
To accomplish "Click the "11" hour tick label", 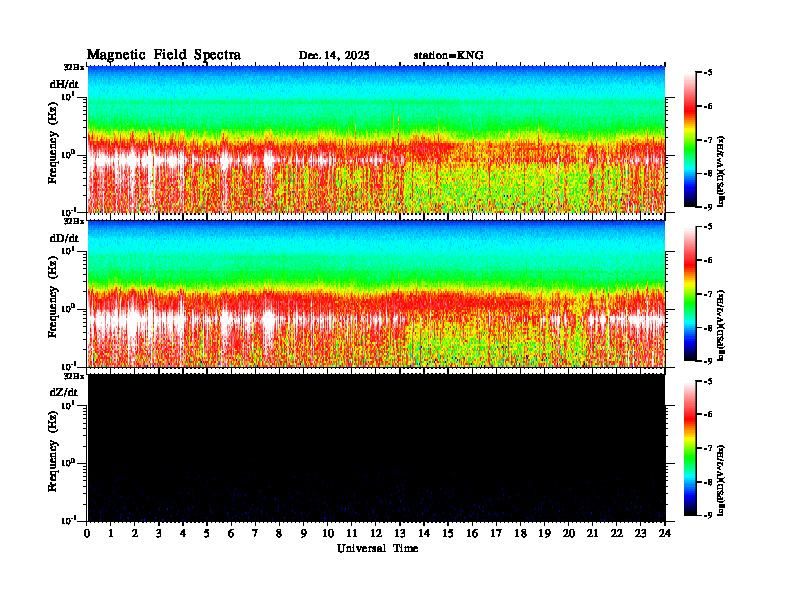I will tap(352, 533).
